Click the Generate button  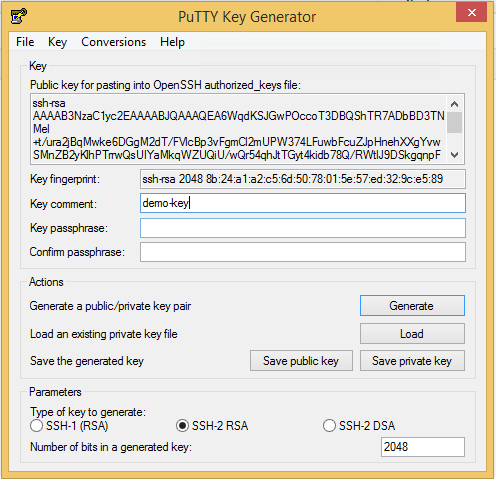point(412,306)
